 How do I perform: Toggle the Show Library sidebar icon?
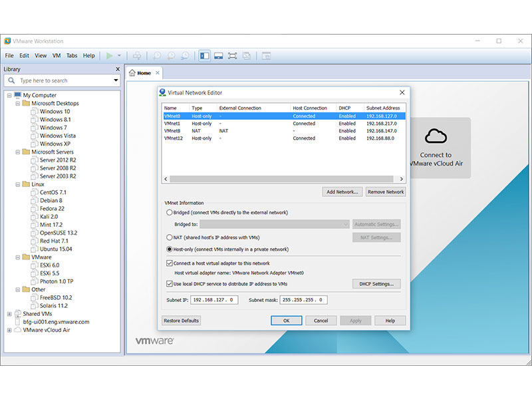coord(205,56)
